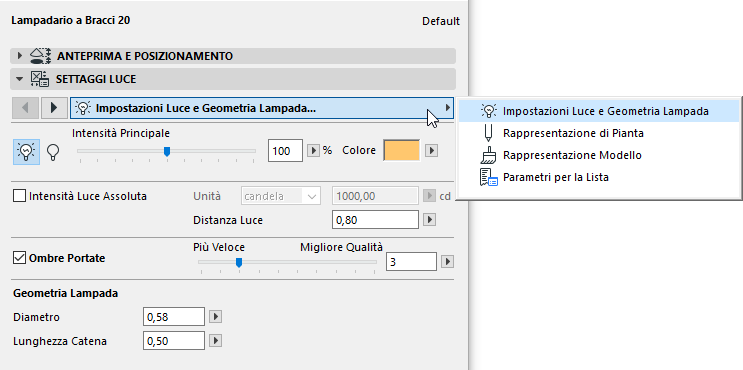Click the Geometria Lampada heading

pyautogui.click(x=65, y=293)
